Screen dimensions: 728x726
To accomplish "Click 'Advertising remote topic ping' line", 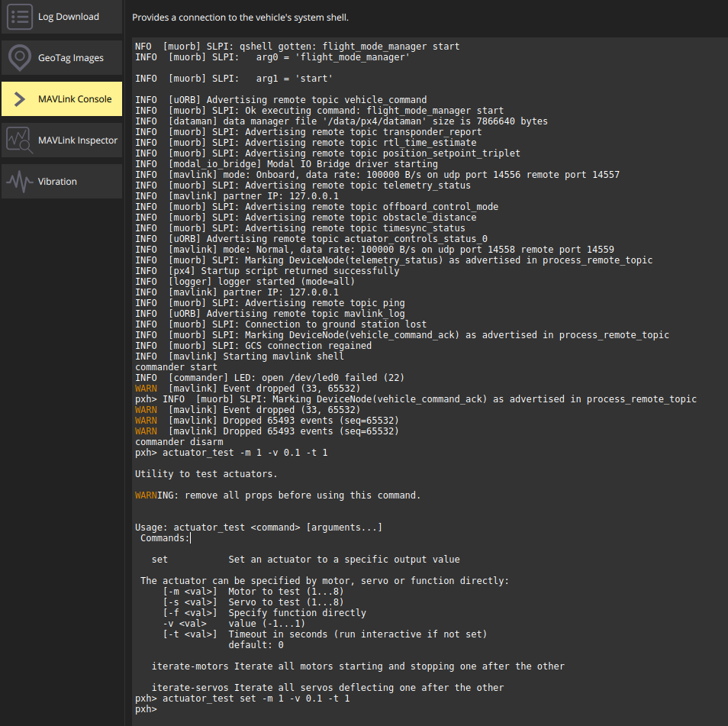I will [x=269, y=303].
